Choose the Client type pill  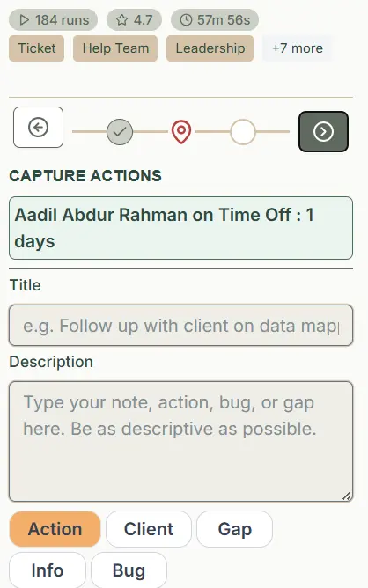coord(149,529)
